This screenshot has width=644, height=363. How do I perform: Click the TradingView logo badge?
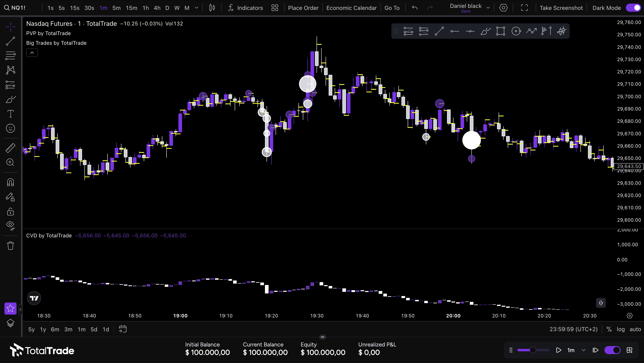tap(34, 298)
